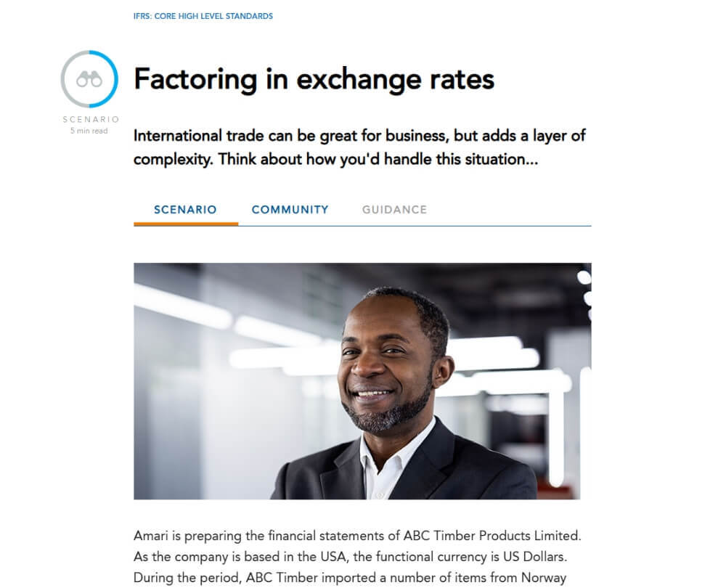Select the Scenario tab
Screen dimensions: 726x588
click(x=185, y=210)
